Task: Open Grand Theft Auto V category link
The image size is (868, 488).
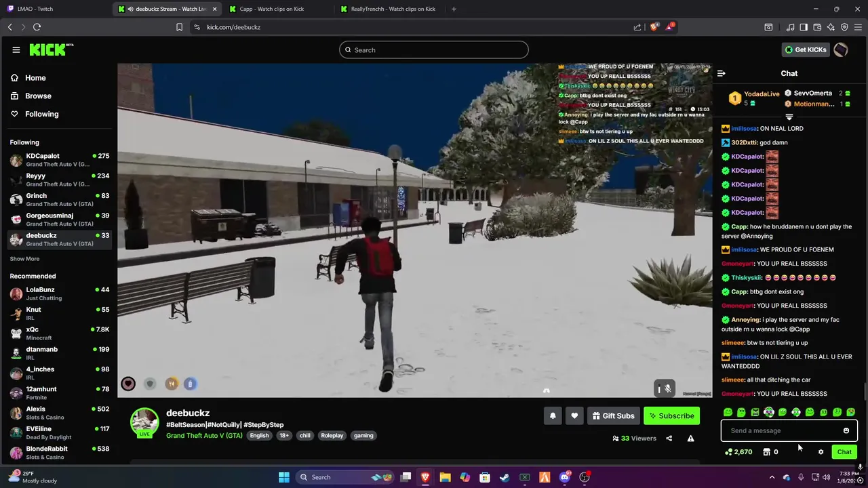Action: pyautogui.click(x=204, y=435)
